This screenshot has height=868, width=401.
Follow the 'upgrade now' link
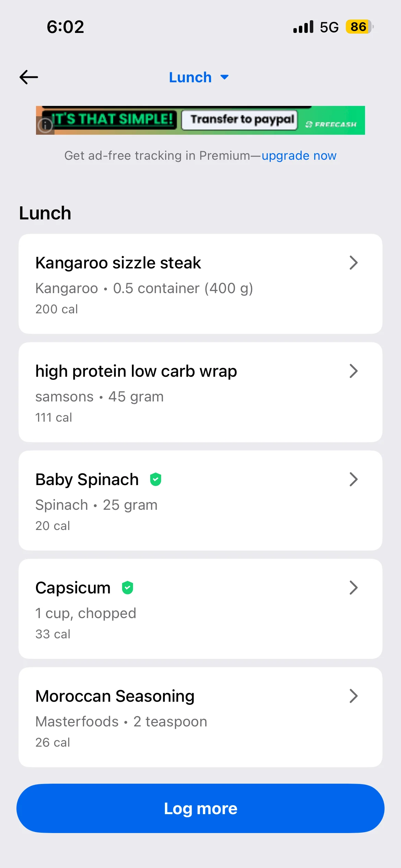click(x=299, y=156)
